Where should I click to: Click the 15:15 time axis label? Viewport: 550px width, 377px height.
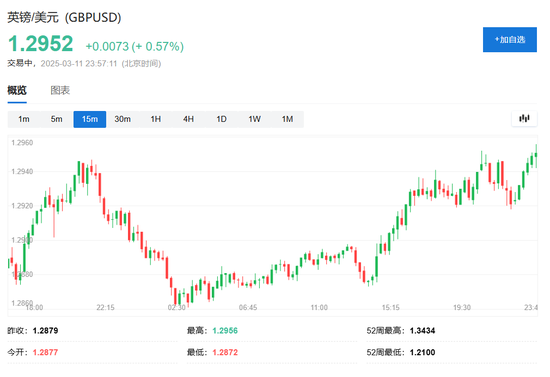click(391, 308)
